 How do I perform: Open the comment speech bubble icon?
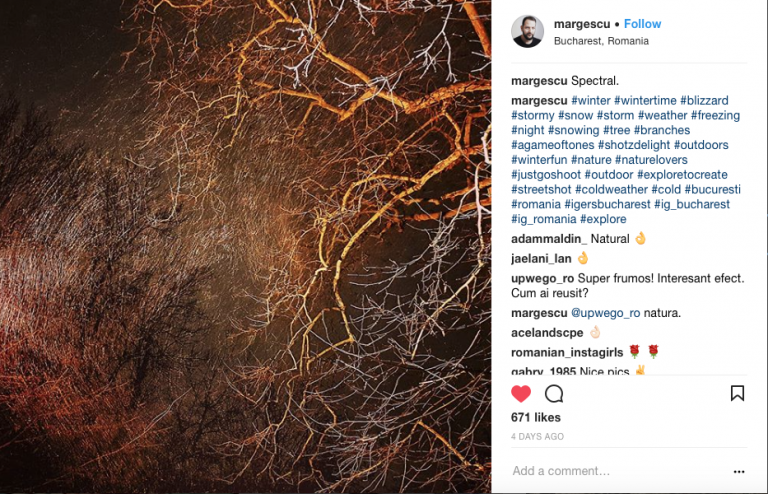[x=554, y=394]
